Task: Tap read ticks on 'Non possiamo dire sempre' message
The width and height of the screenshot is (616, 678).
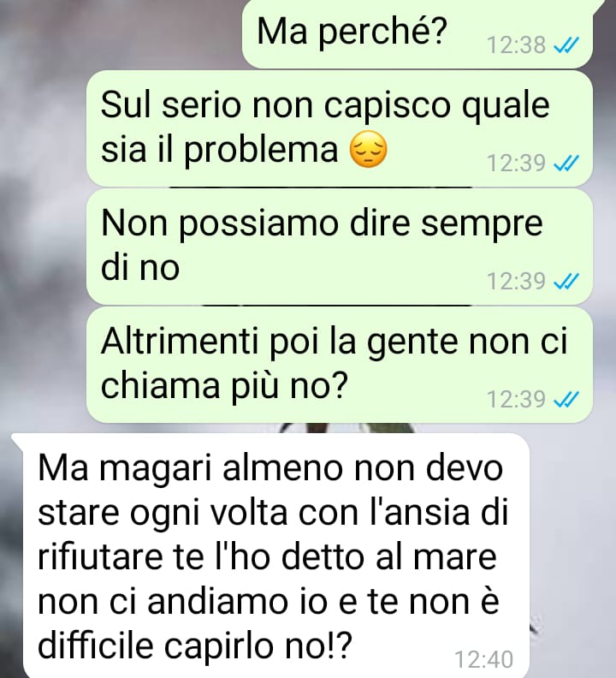Action: [566, 282]
